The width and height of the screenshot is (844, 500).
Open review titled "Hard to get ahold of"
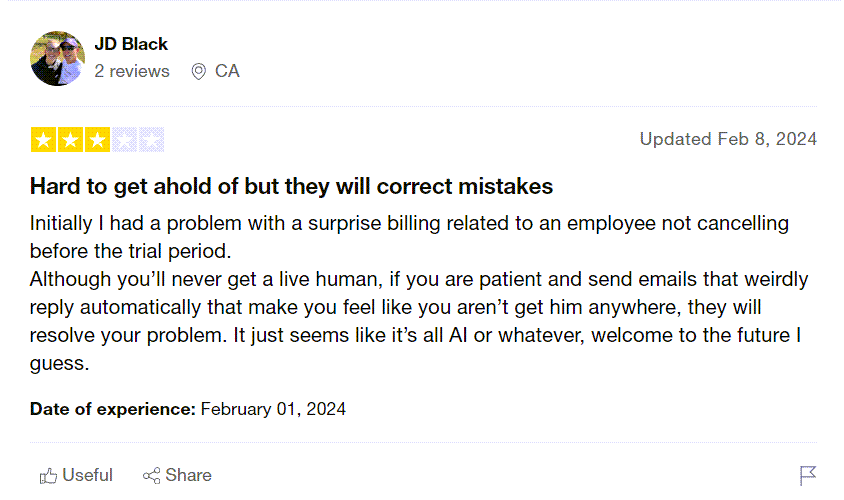click(x=291, y=187)
